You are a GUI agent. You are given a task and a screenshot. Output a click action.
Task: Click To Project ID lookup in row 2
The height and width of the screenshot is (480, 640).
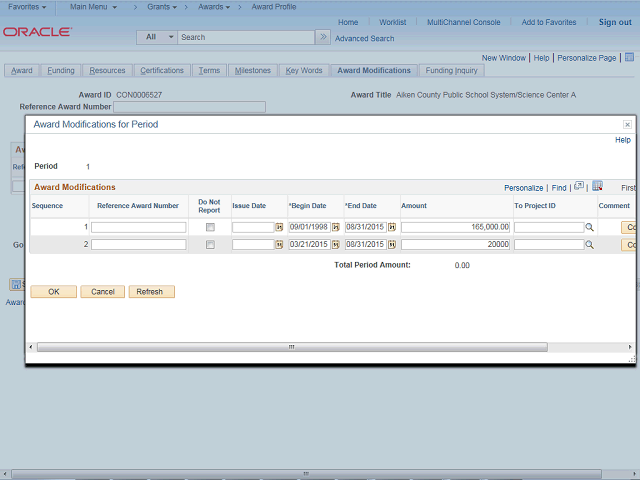(590, 245)
